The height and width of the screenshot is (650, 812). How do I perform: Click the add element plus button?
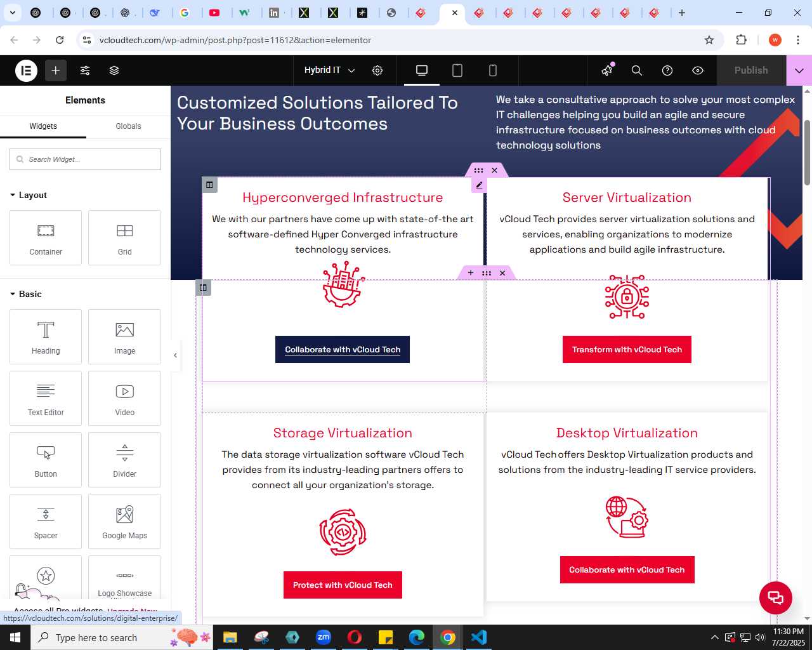coord(56,70)
